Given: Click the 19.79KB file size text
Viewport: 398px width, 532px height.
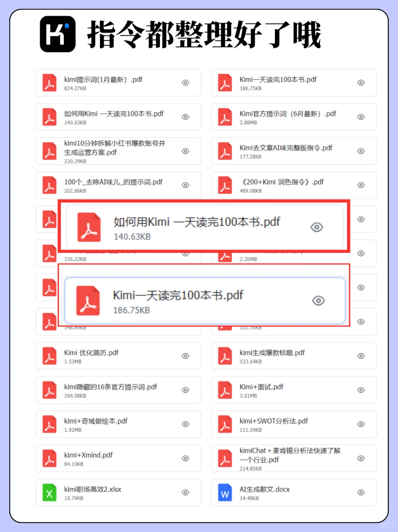Looking at the screenshot, I should (x=74, y=498).
